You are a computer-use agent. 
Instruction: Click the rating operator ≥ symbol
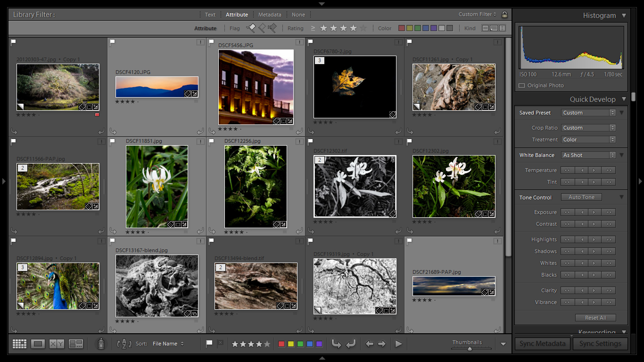pos(313,28)
